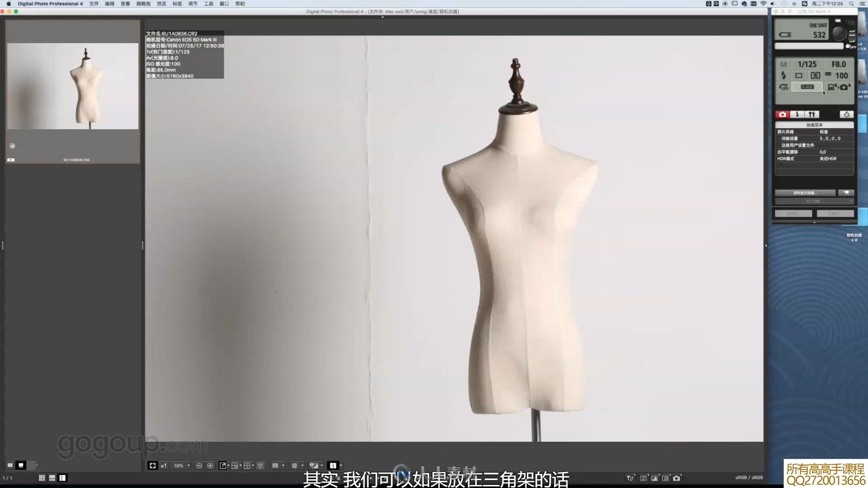Switch to horizontal thumbnails layout
Image resolution: width=868 pixels, height=488 pixels.
[x=52, y=478]
